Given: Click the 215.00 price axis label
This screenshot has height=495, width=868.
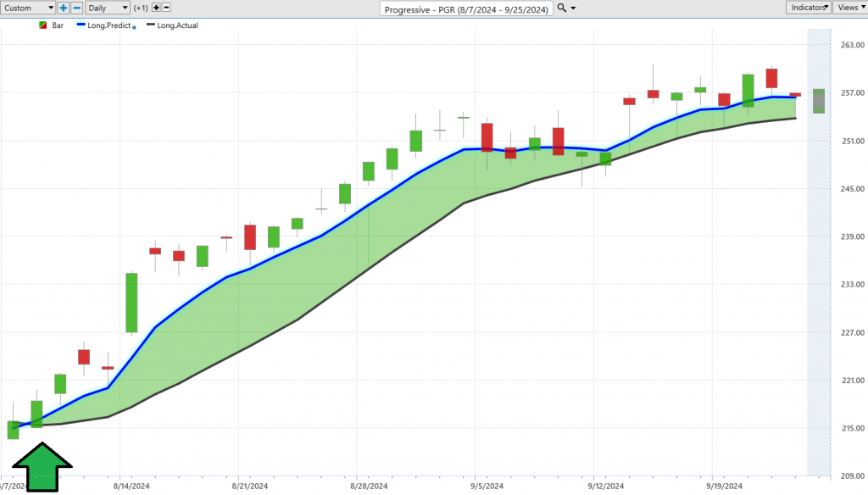Looking at the screenshot, I should tap(853, 428).
